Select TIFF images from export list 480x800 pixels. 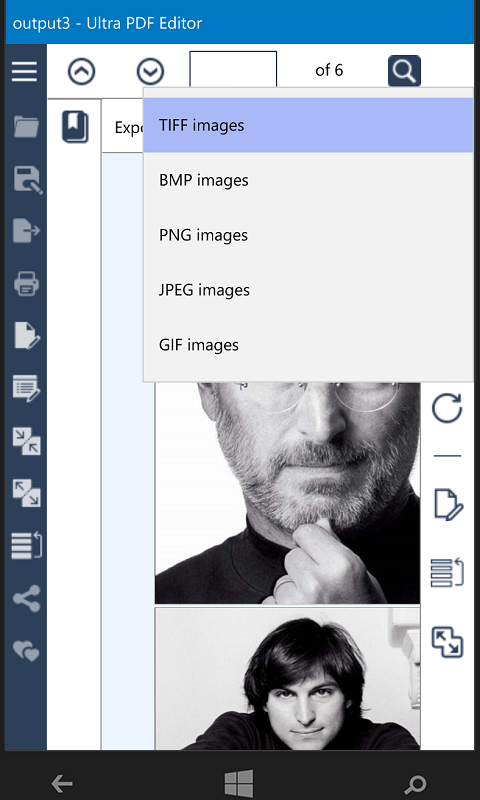pyautogui.click(x=308, y=125)
